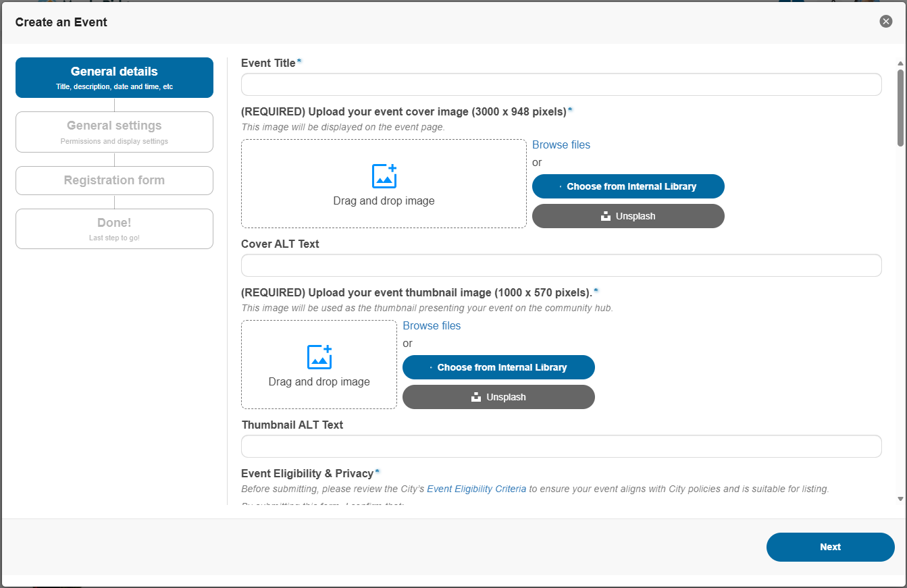Open the Done! step
The image size is (907, 588).
coord(114,229)
